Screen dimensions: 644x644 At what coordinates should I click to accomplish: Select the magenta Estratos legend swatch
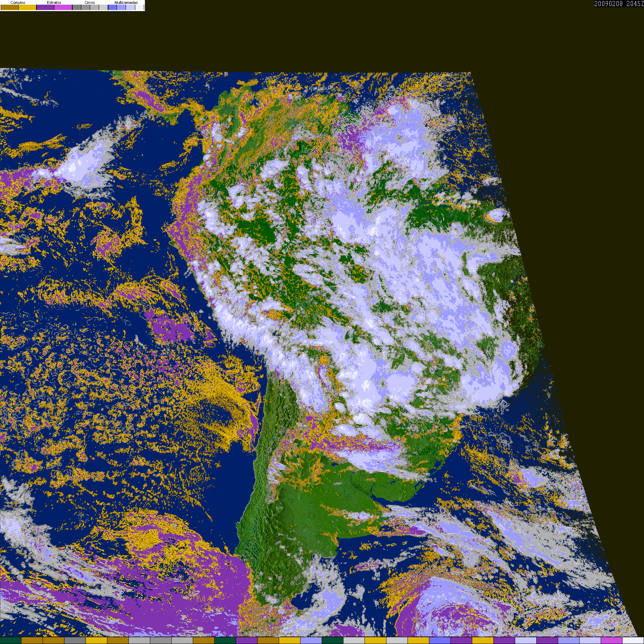pyautogui.click(x=63, y=7)
